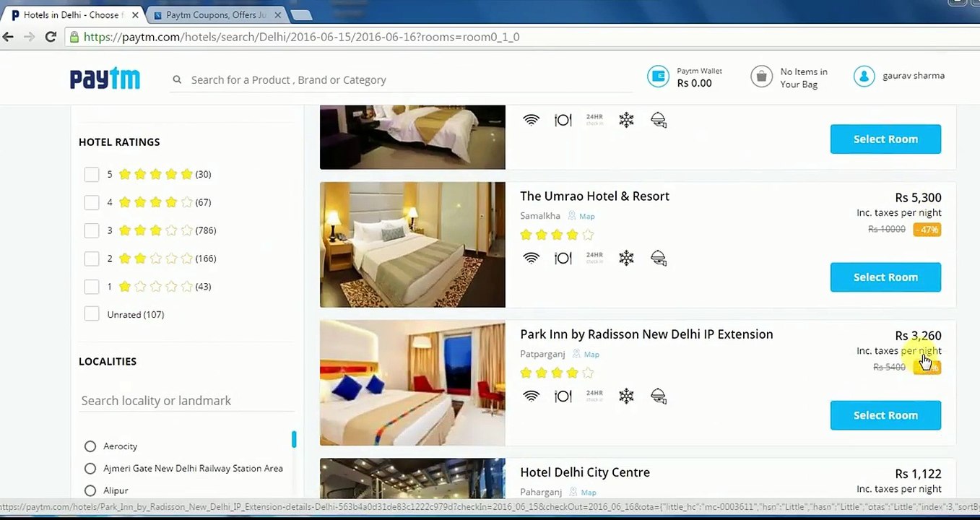Open the Paytm Wallet icon
The height and width of the screenshot is (520, 980).
point(658,76)
